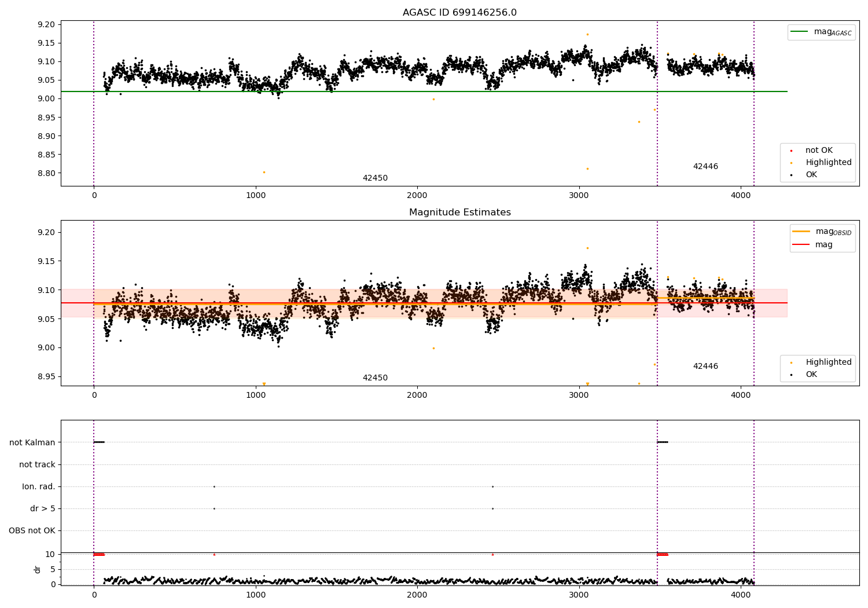
Task: Click the 2000 x-tick under the top plot
Action: tap(417, 196)
